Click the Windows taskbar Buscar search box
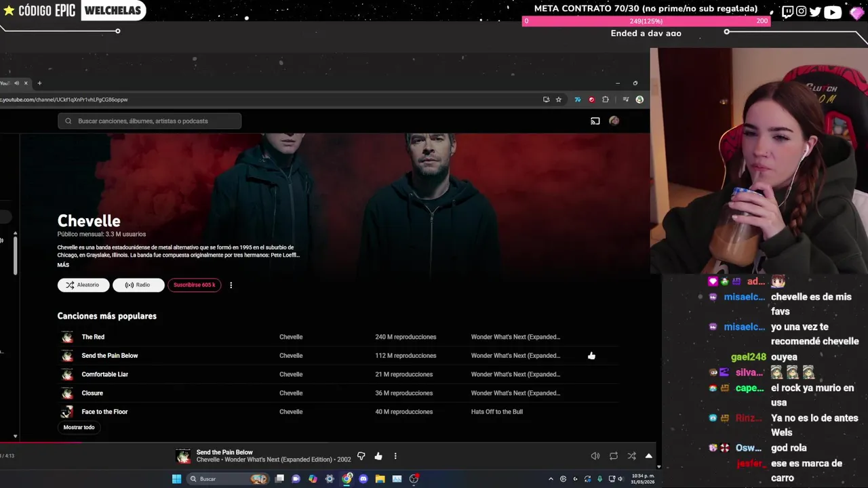 [227, 479]
